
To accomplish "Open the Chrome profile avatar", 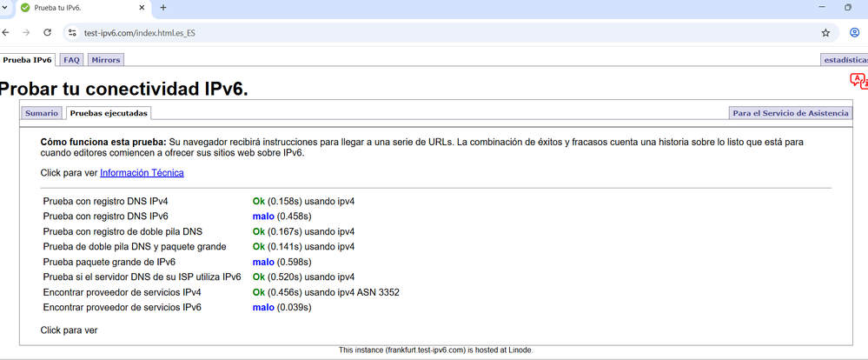I will pyautogui.click(x=854, y=32).
